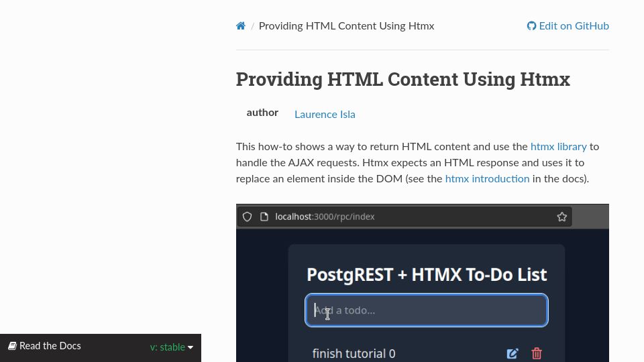Click the bookmark star icon in address bar
The width and height of the screenshot is (644, 362).
coord(562,217)
